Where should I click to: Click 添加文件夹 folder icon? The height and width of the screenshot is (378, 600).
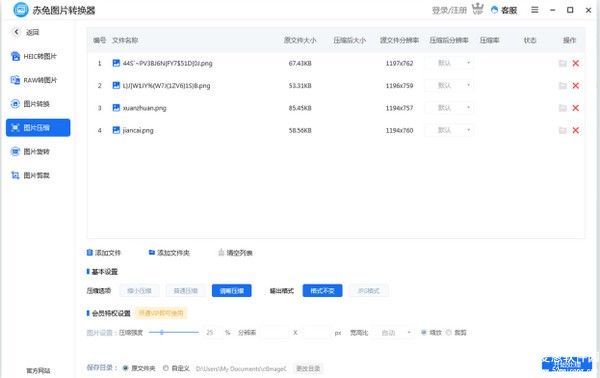(x=152, y=253)
